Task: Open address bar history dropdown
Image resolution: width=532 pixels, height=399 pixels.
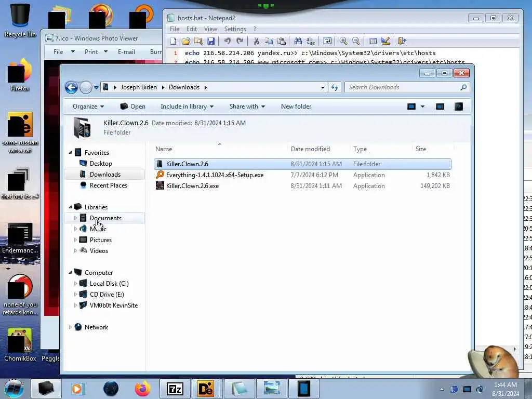Action: 323,87
